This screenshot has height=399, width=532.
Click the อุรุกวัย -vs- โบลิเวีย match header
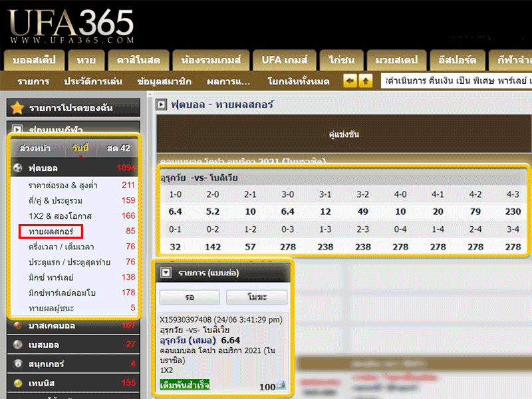coord(199,178)
